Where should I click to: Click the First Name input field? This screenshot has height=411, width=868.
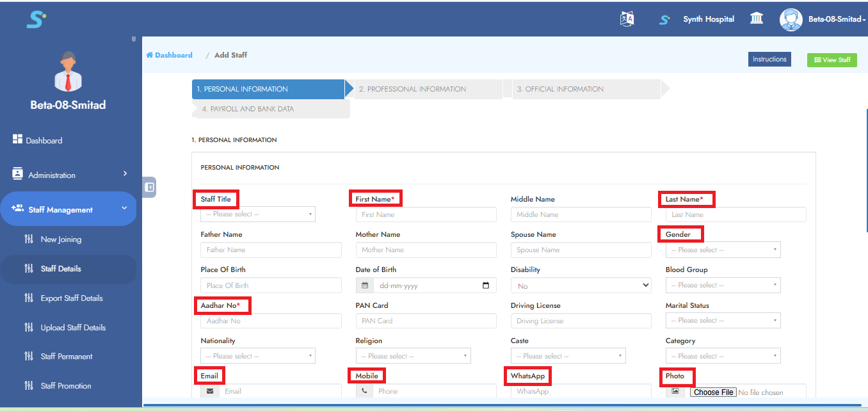[426, 214]
